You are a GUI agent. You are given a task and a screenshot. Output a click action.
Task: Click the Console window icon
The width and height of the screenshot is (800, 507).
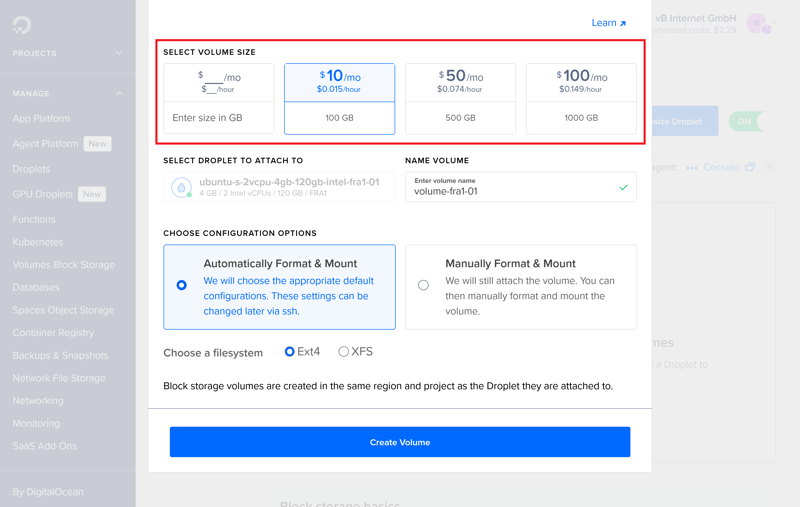click(750, 167)
